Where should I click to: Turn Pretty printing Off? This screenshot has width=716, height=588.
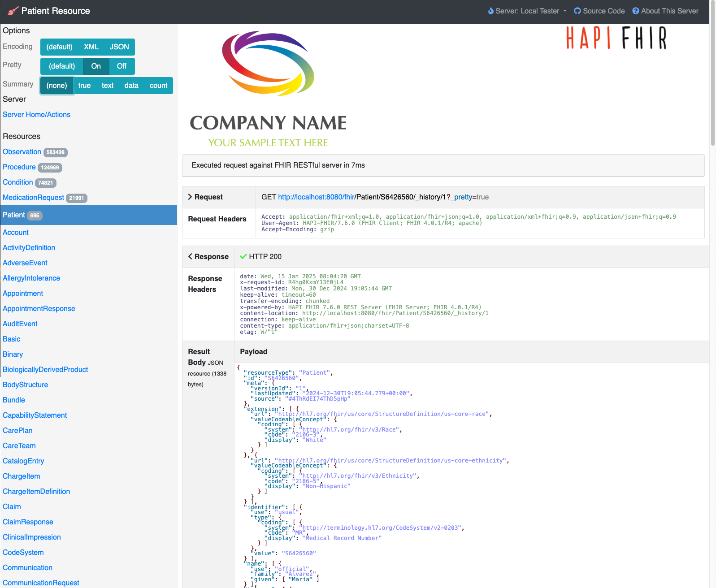pos(122,66)
